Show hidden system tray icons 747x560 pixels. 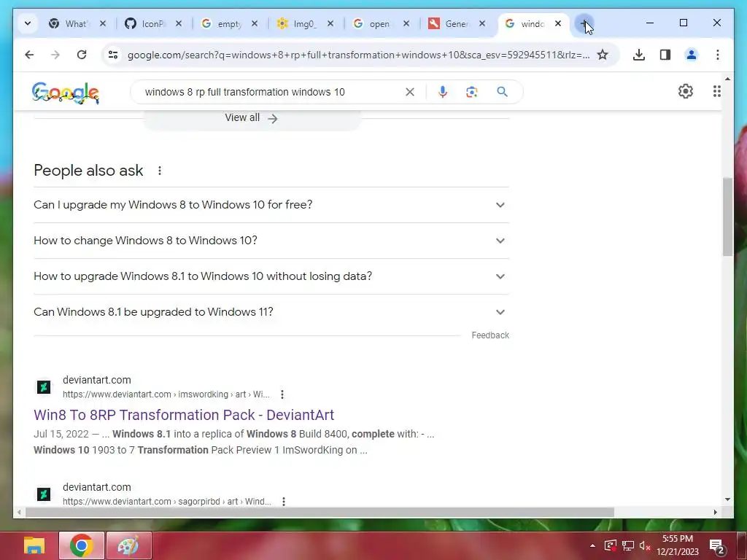tap(592, 545)
